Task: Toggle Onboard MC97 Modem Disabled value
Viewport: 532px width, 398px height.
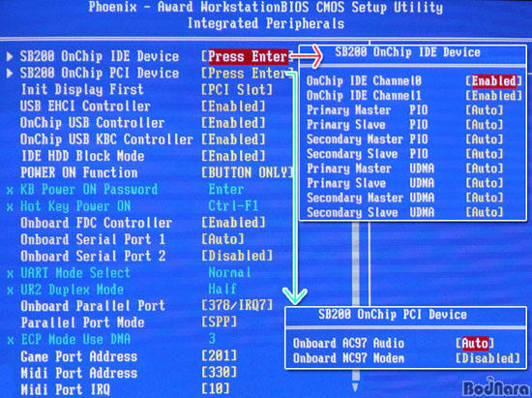Action: [x=488, y=358]
